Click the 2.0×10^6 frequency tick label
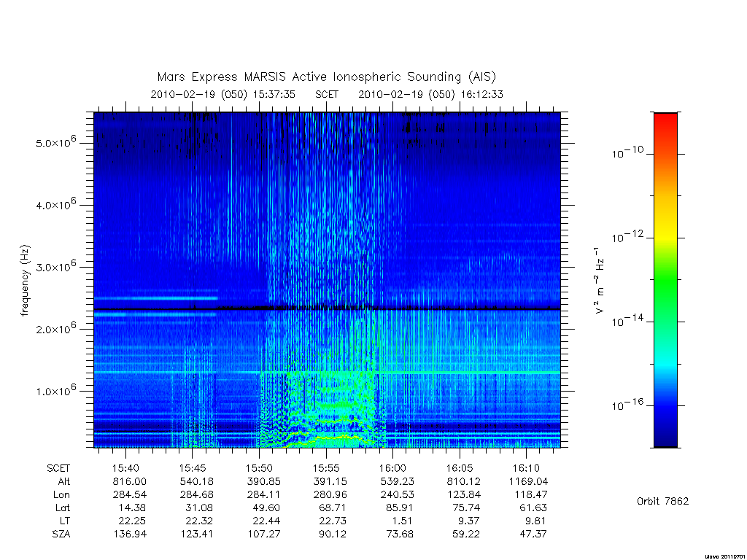Screen dimensions: 747x560 (55, 328)
